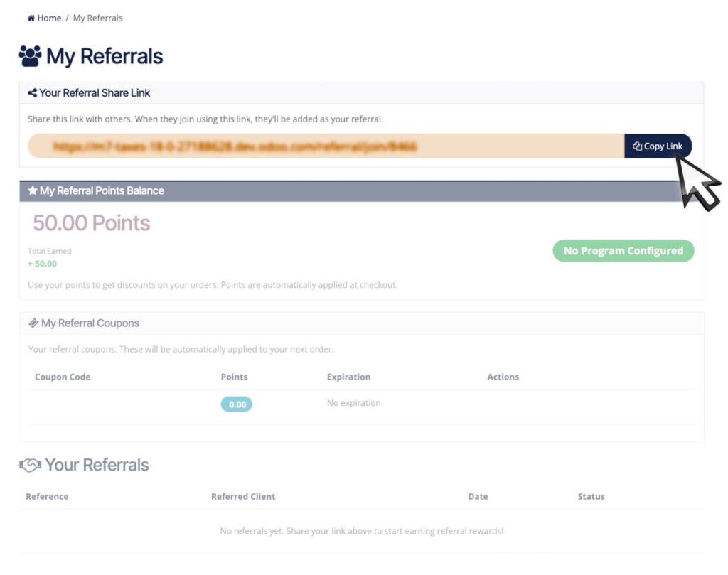728x575 pixels.
Task: Click the Coupon Code column header
Action: 63,377
